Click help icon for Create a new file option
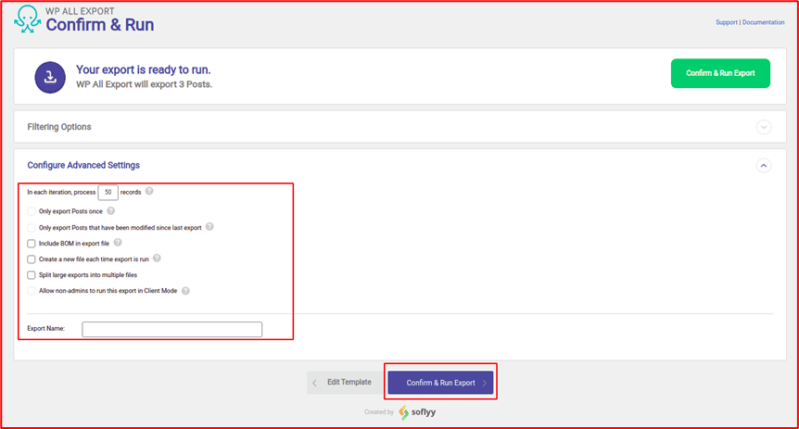Viewport: 799px width, 429px height. pyautogui.click(x=157, y=258)
